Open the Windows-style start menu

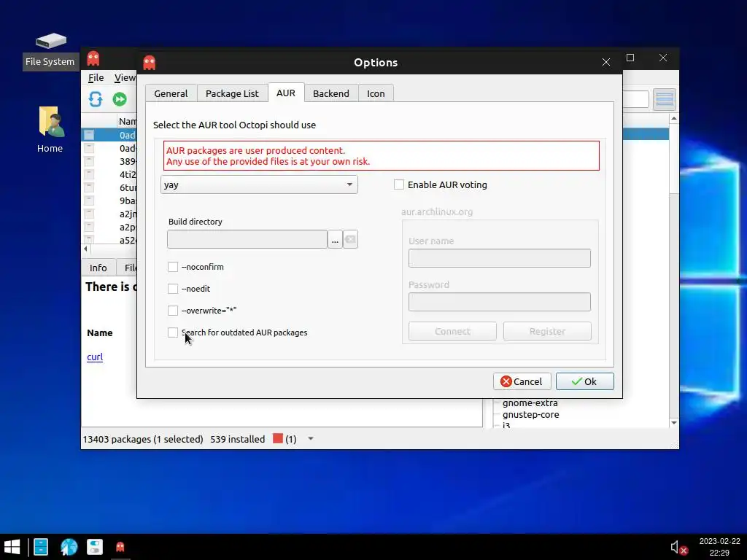[12, 547]
